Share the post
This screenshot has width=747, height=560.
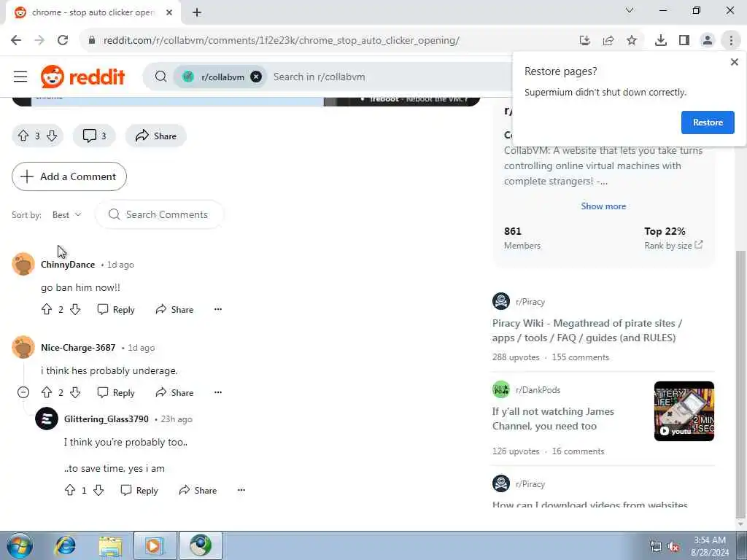pyautogui.click(x=156, y=136)
